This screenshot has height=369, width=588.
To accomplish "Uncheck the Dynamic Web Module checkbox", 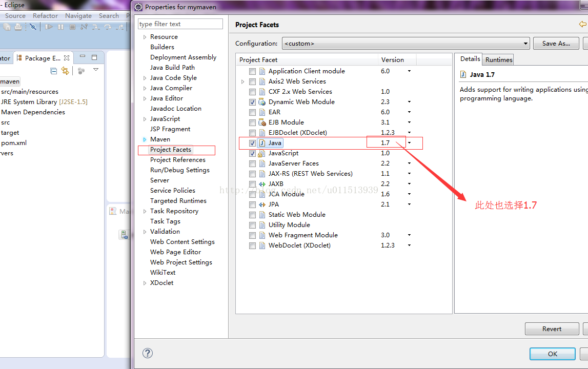I will 252,102.
